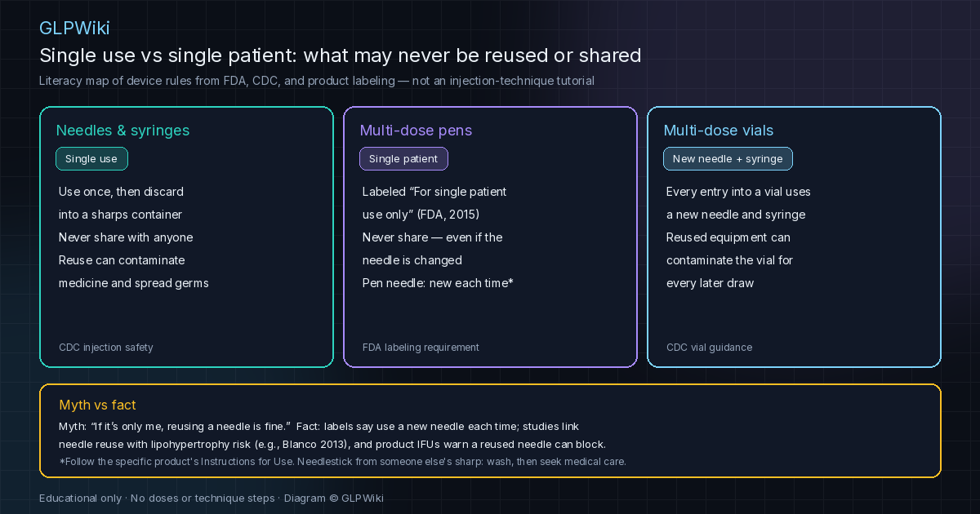Viewport: 980px width, 514px height.
Task: Click 'Reuse can contaminate' line
Action: [x=122, y=260]
